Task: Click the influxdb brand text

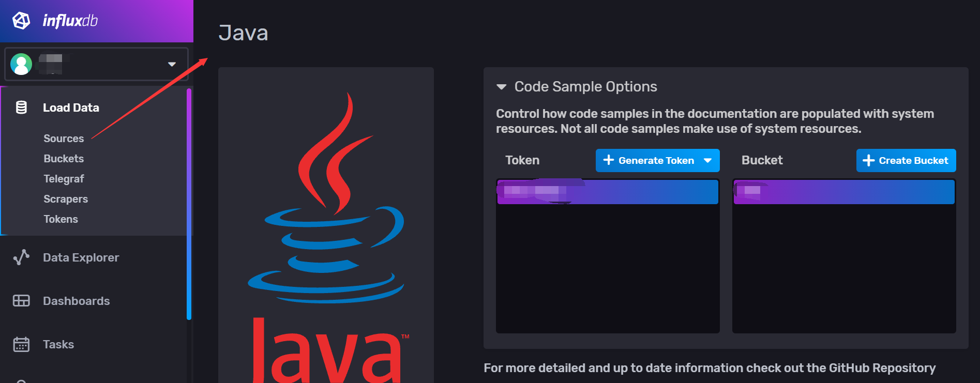Action: point(70,21)
